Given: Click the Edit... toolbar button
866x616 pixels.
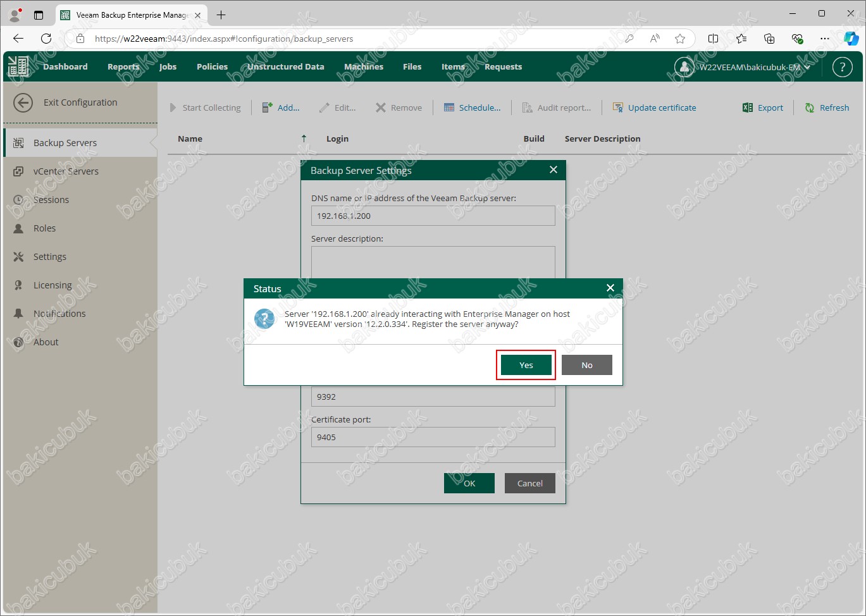Looking at the screenshot, I should point(337,108).
